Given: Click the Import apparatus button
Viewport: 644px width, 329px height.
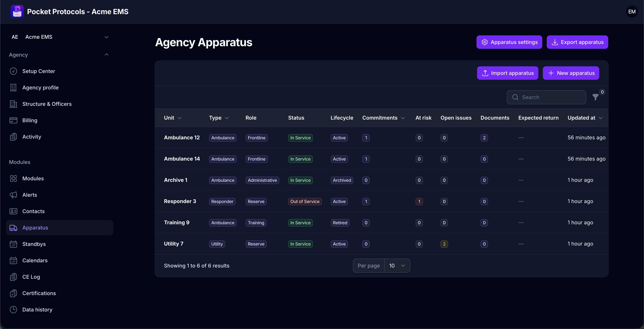Looking at the screenshot, I should tap(507, 73).
